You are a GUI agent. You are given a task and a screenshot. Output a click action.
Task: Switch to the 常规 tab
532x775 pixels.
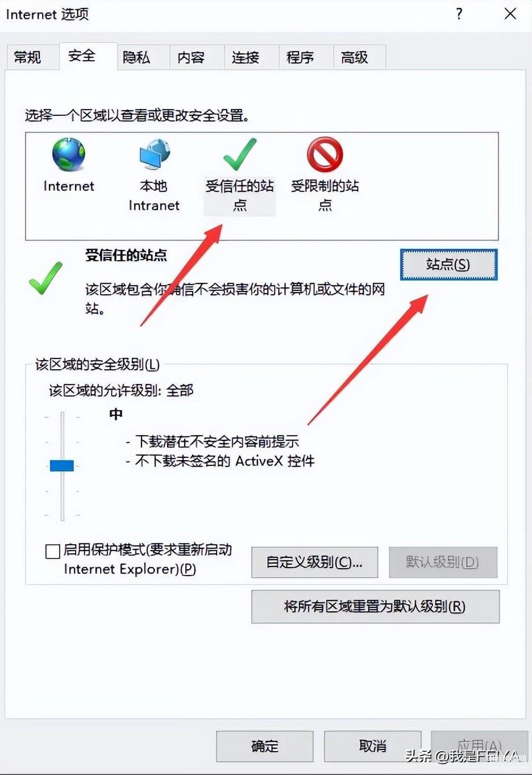[27, 57]
